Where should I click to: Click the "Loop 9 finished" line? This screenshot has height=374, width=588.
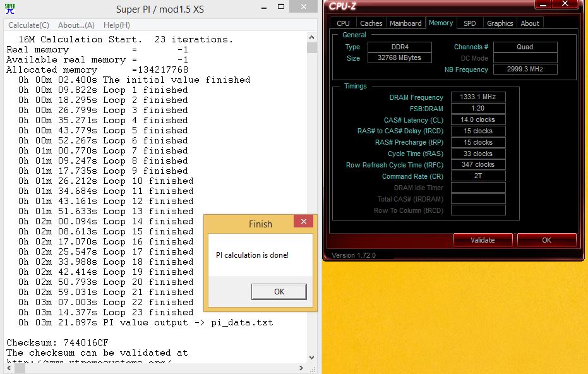(x=103, y=171)
